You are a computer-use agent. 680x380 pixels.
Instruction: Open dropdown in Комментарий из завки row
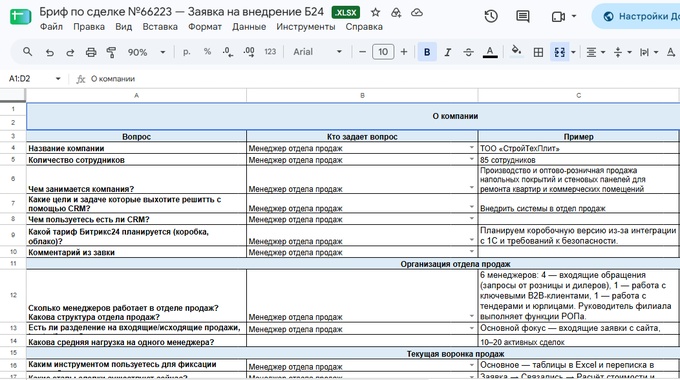click(471, 251)
